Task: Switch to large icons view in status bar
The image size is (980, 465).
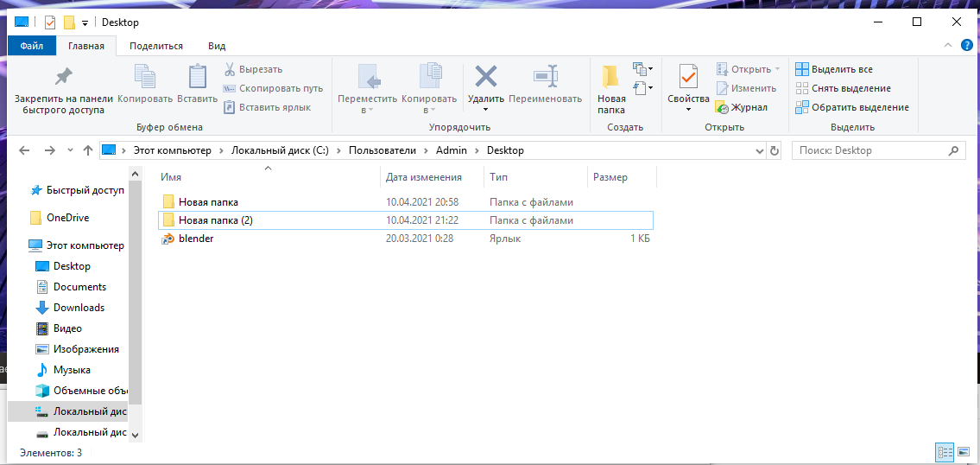Action: click(963, 452)
